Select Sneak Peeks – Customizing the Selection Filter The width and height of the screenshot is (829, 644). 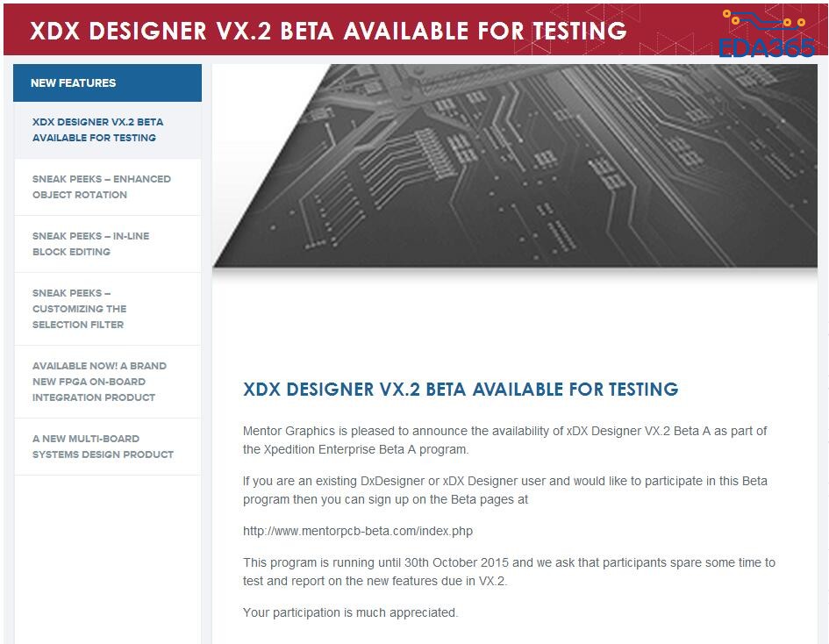coord(79,309)
